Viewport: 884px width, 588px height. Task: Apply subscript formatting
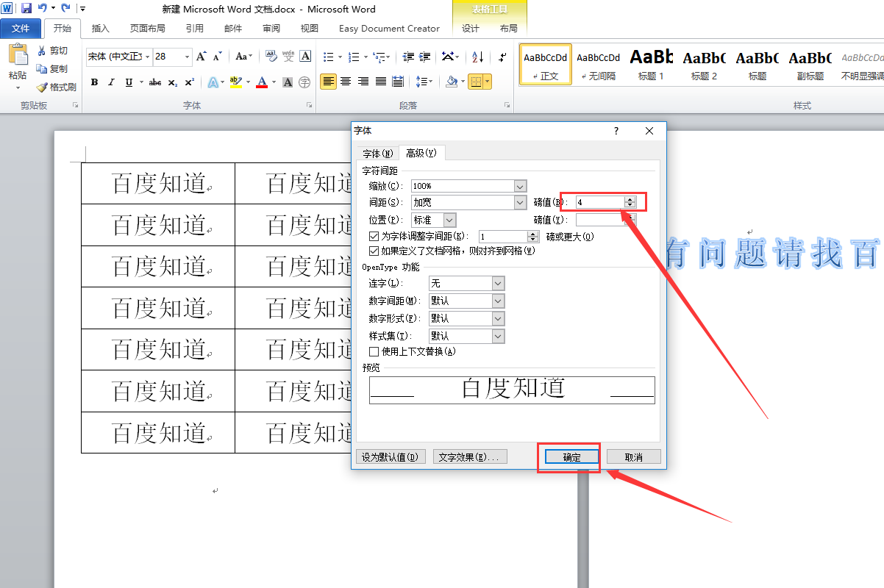[173, 82]
